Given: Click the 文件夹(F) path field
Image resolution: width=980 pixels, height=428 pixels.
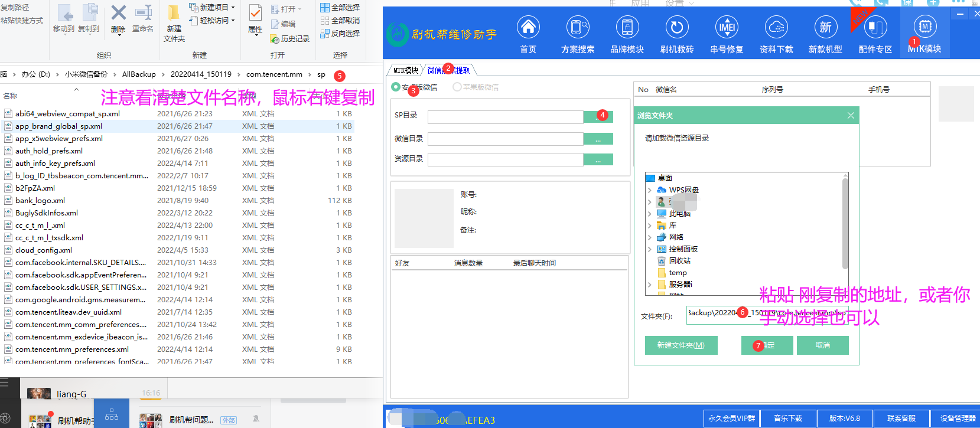Looking at the screenshot, I should click(x=767, y=315).
